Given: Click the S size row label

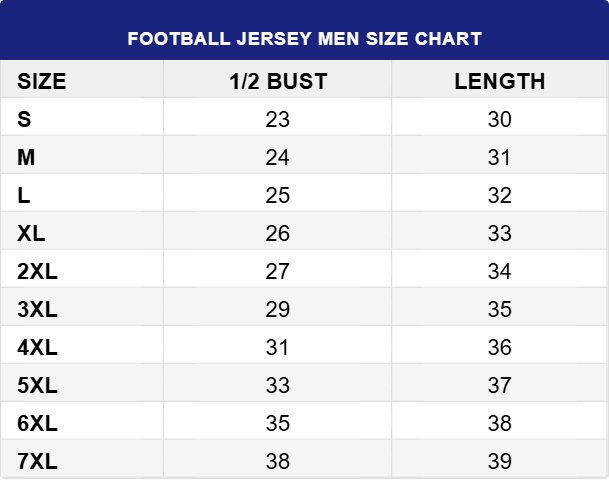Looking at the screenshot, I should 24,119.
